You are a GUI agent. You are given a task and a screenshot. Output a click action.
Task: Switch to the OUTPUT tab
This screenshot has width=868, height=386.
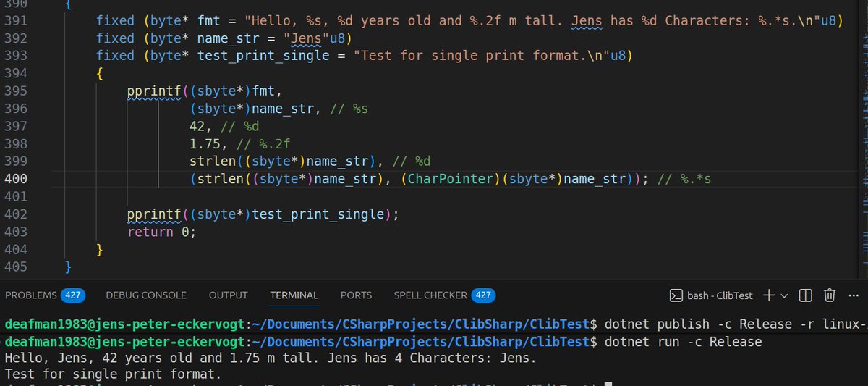click(229, 295)
